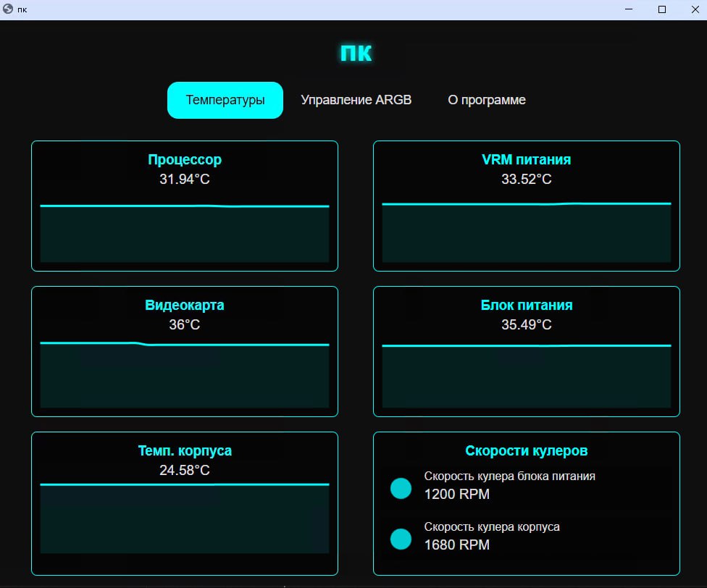This screenshot has width=707, height=588.
Task: Click the 1200 RPM fan speed value
Action: coord(456,495)
